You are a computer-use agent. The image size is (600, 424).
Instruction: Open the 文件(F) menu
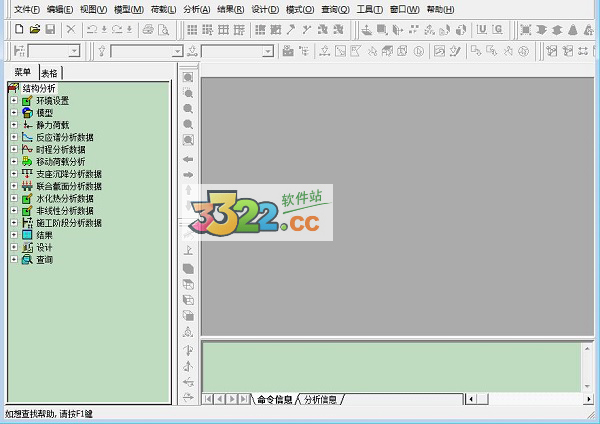[x=27, y=9]
